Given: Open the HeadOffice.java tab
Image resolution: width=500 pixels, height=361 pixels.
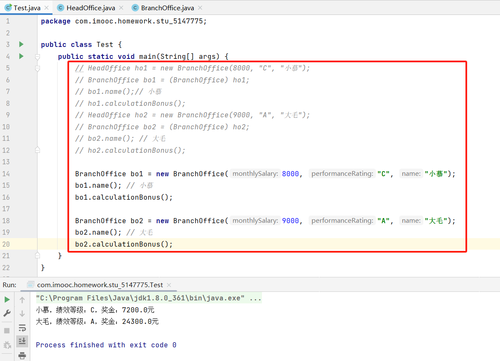Looking at the screenshot, I should point(90,8).
